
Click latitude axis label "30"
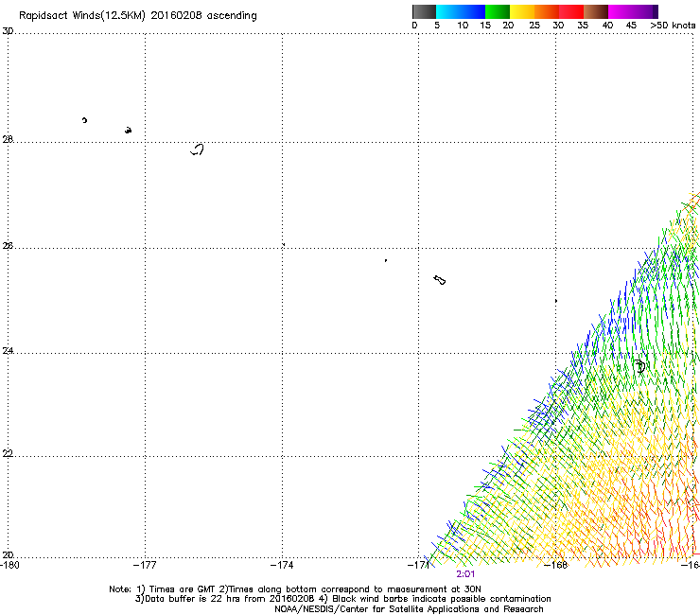click(8, 31)
